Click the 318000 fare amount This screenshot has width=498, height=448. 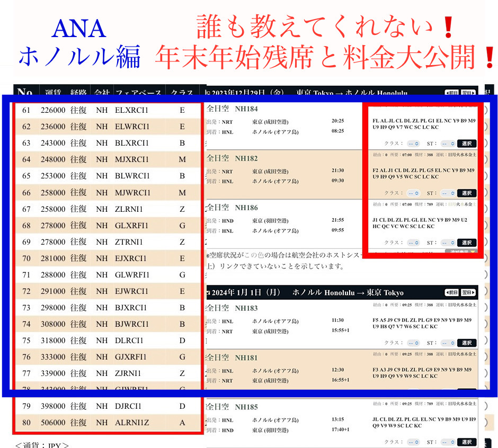[x=53, y=341]
